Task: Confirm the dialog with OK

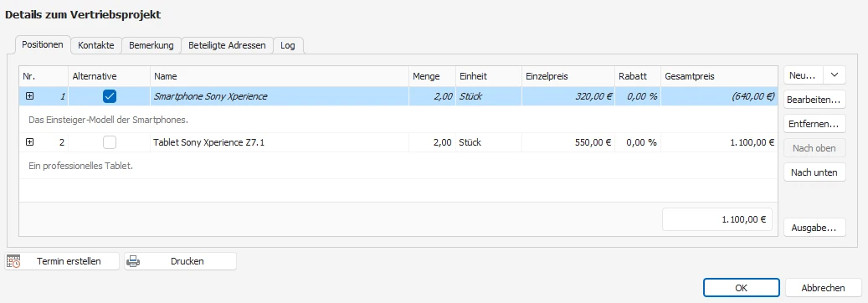Action: point(742,287)
